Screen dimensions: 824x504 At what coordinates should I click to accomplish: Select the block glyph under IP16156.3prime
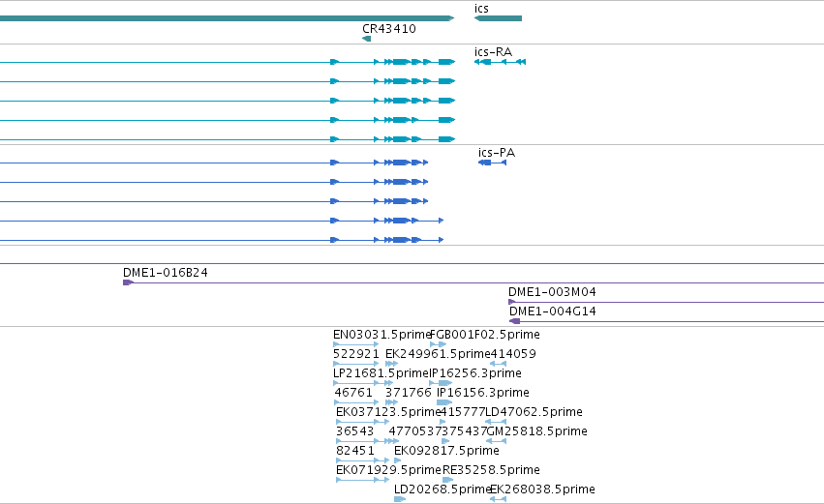[444, 402]
